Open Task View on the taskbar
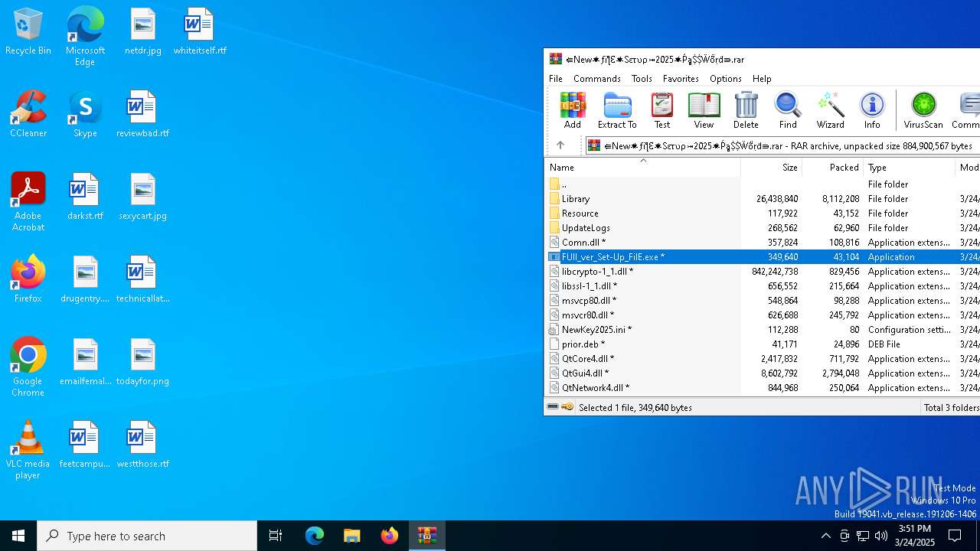 [276, 536]
